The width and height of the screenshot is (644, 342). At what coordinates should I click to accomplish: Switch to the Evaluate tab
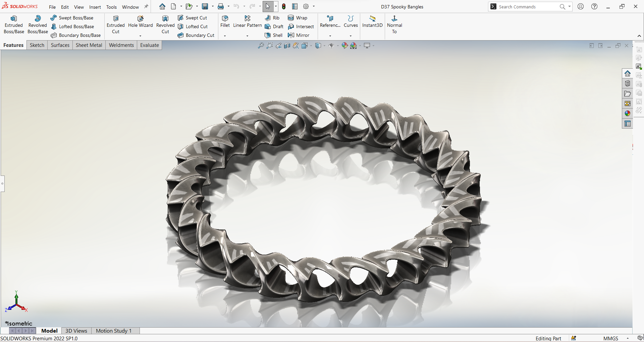(150, 45)
